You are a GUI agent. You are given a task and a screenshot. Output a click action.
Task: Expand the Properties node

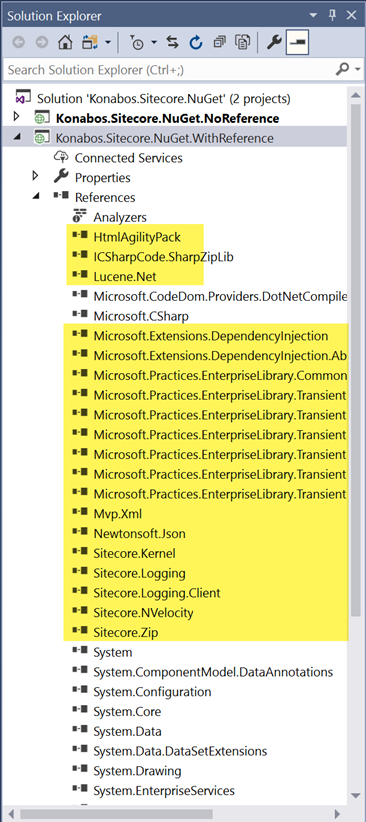tap(36, 176)
